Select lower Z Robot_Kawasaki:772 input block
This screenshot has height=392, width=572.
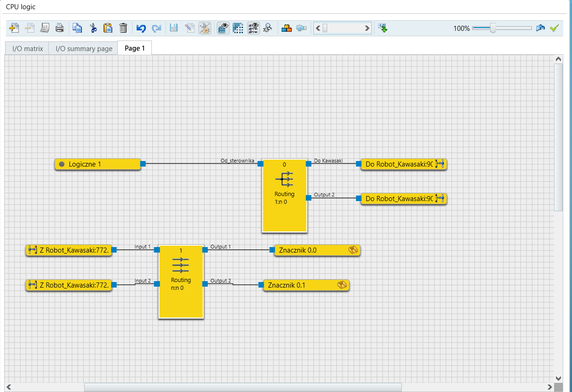[x=69, y=285]
